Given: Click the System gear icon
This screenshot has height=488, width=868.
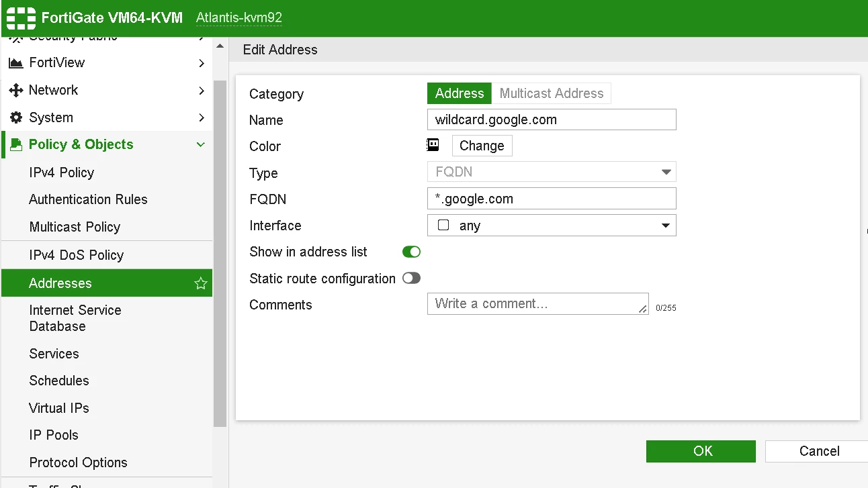Looking at the screenshot, I should [15, 117].
